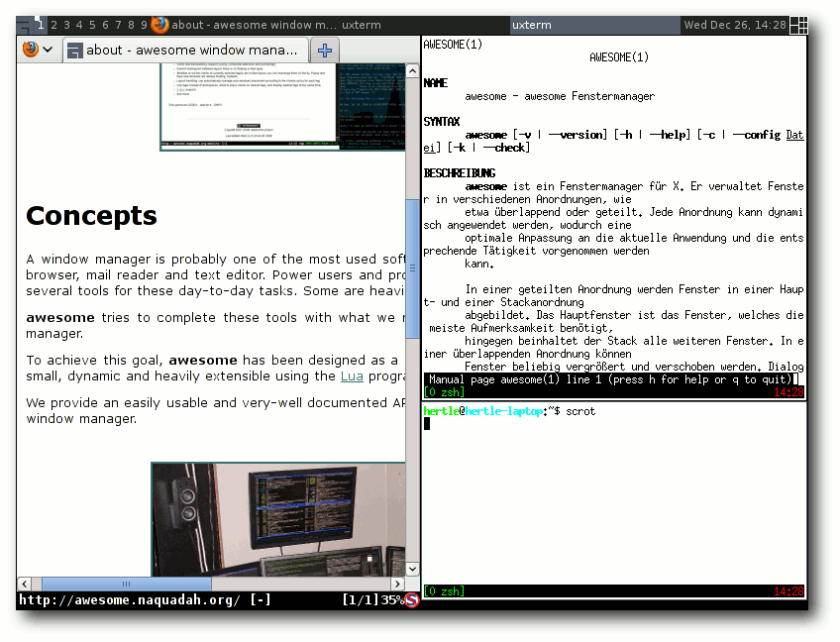
Task: Click the vertical scrollbar up arrow
Action: pos(412,71)
